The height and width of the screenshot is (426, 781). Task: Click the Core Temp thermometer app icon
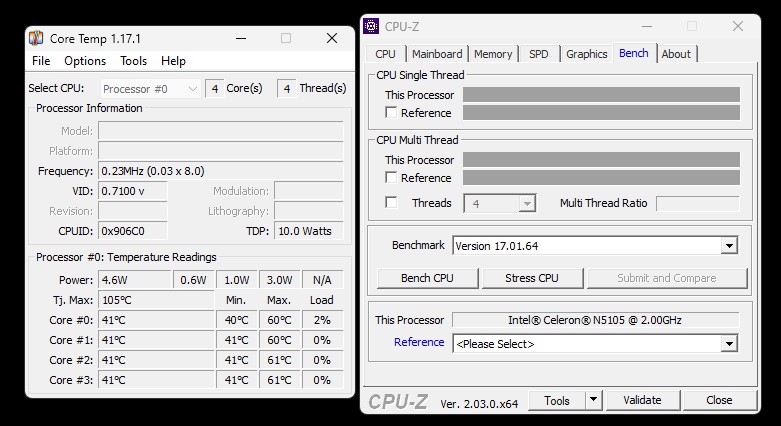pyautogui.click(x=36, y=38)
